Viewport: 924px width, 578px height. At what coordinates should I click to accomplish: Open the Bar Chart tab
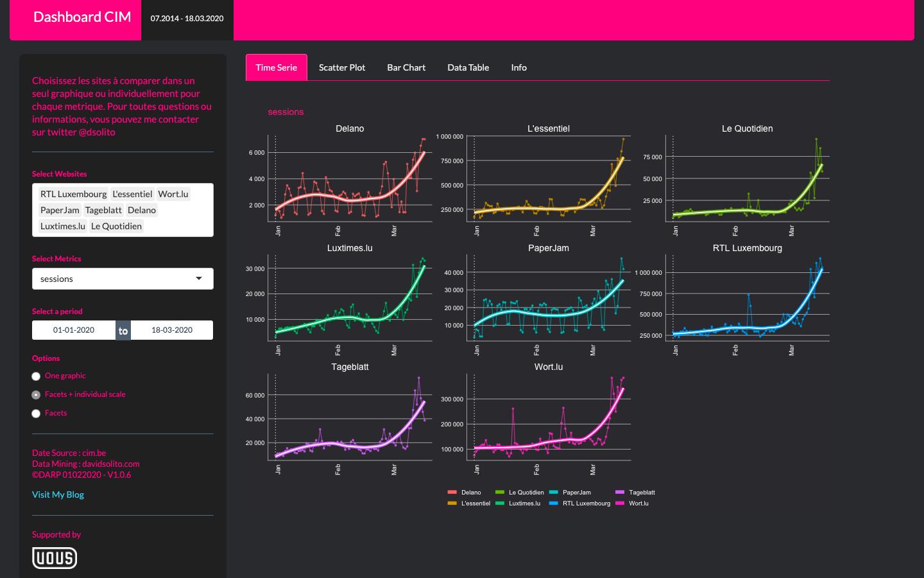(406, 67)
